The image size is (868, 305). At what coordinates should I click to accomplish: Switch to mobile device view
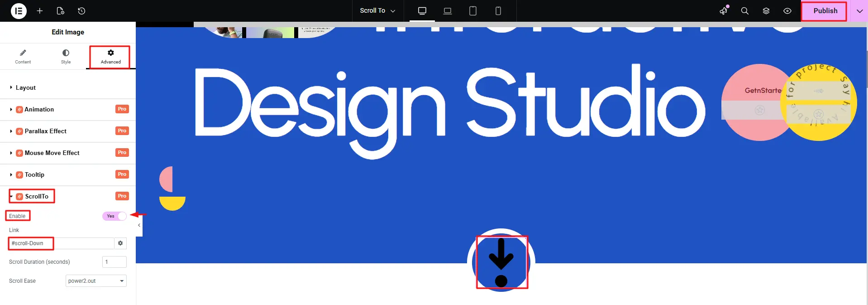coord(498,11)
